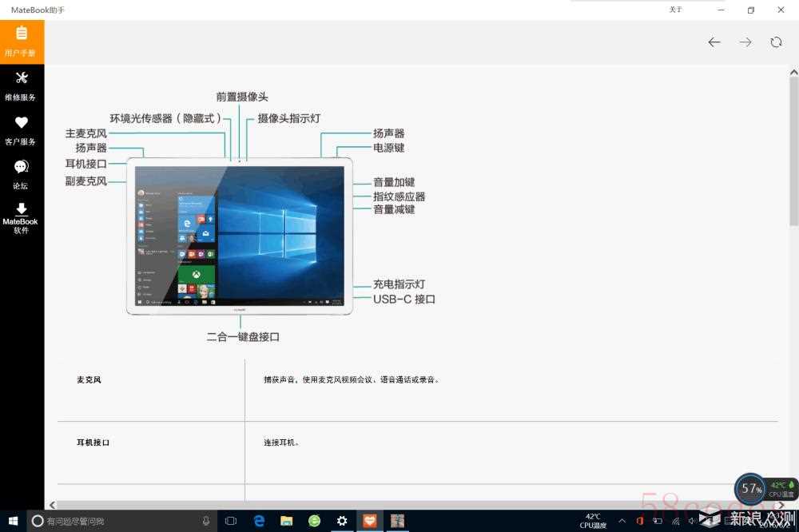This screenshot has width=799, height=532.
Task: Click the 摄像头指示灯 label
Action: 289,118
